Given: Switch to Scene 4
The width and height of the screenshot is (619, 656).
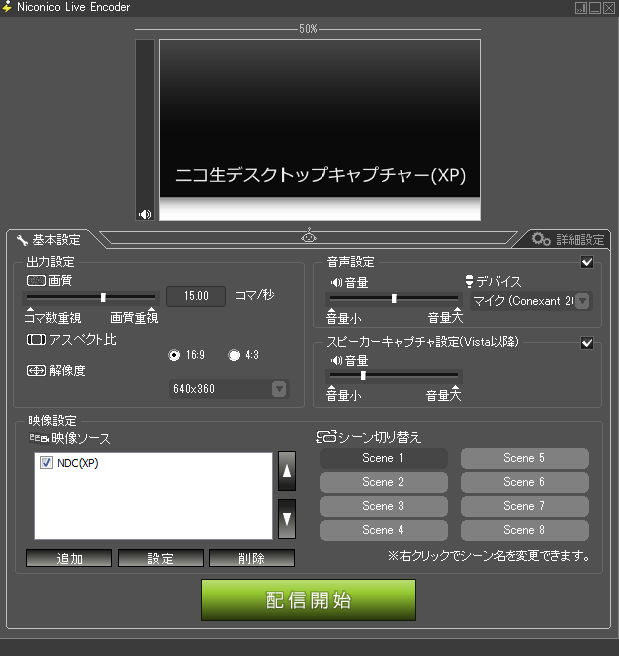Looking at the screenshot, I should [384, 530].
